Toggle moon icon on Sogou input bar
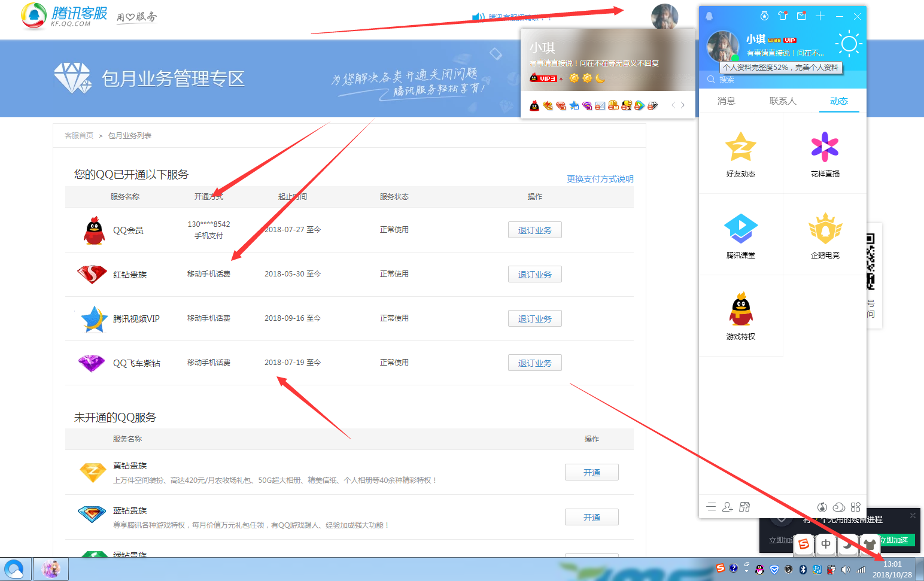The width and height of the screenshot is (924, 581). point(847,544)
